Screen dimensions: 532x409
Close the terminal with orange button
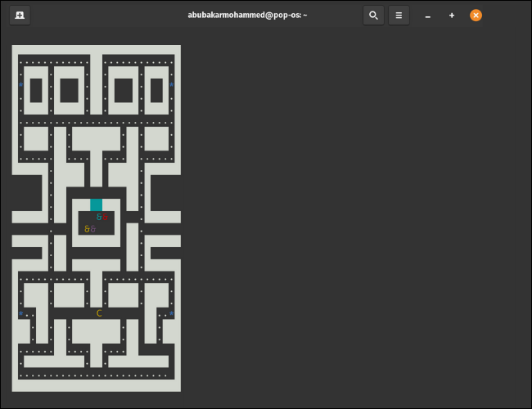pos(476,15)
